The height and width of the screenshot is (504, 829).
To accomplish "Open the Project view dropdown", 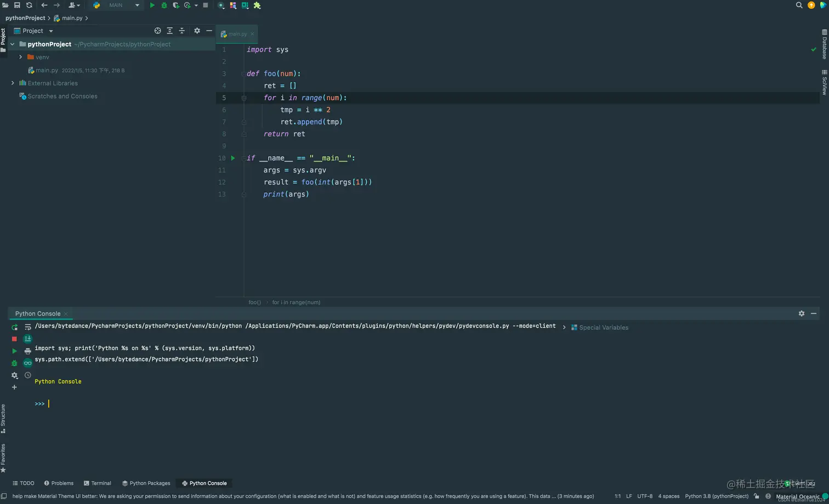I will coord(33,31).
